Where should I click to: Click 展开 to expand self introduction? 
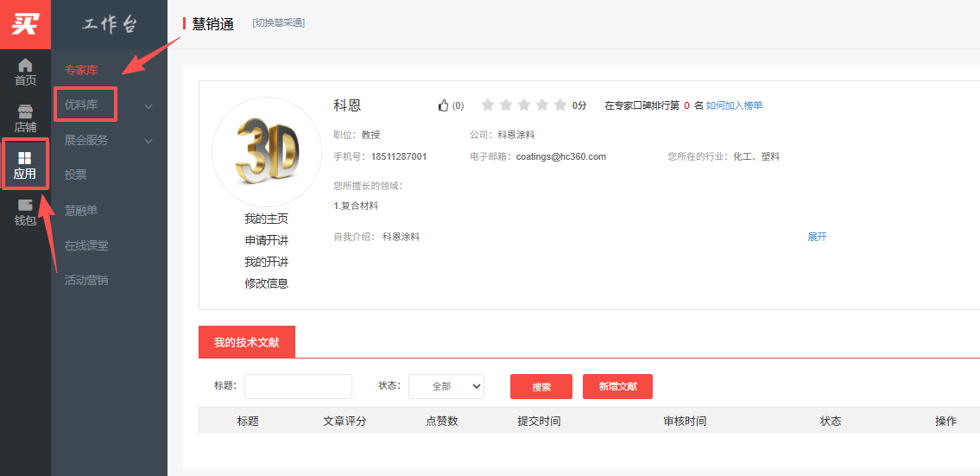point(817,237)
